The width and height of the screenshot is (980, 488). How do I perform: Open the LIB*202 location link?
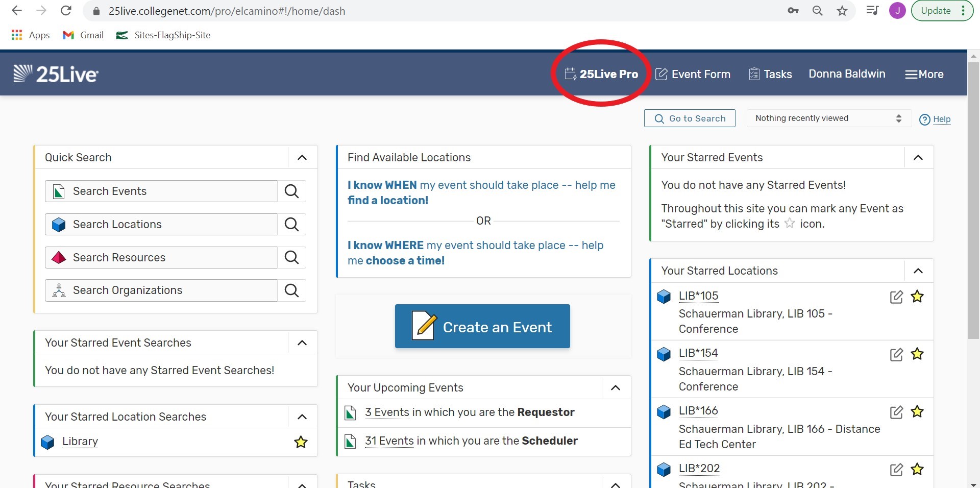pyautogui.click(x=699, y=469)
